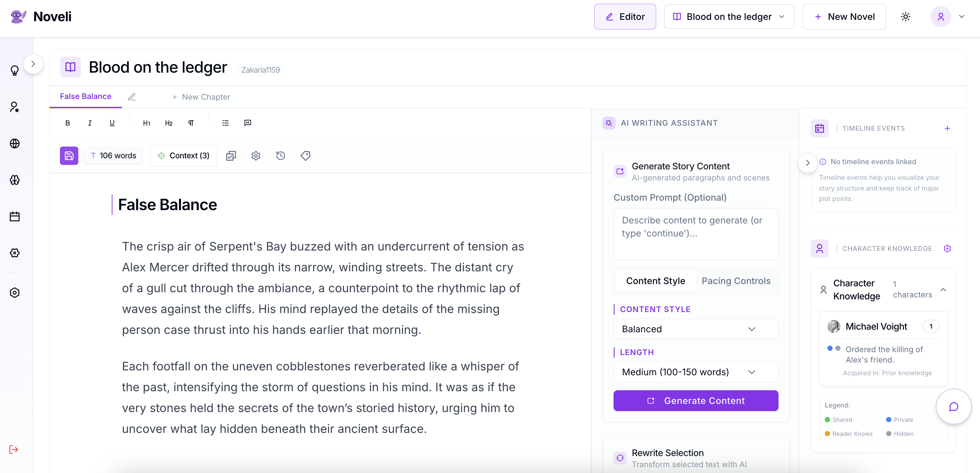Click the red logout icon
Image resolution: width=980 pixels, height=473 pixels.
(x=14, y=450)
